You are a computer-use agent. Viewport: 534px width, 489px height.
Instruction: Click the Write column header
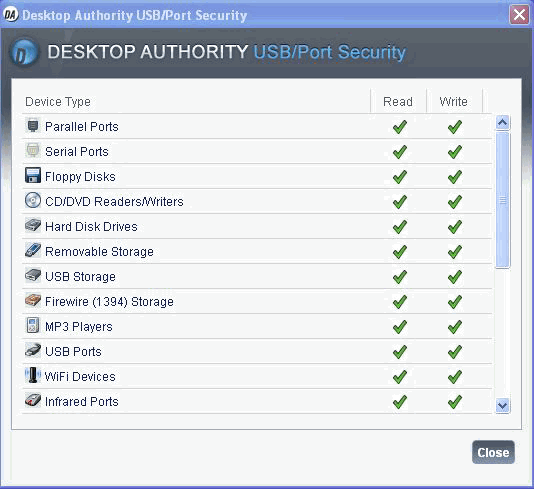click(454, 101)
